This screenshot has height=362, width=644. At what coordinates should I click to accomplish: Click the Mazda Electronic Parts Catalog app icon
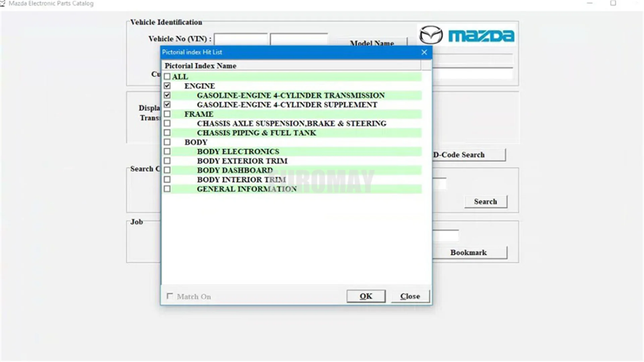coord(3,3)
